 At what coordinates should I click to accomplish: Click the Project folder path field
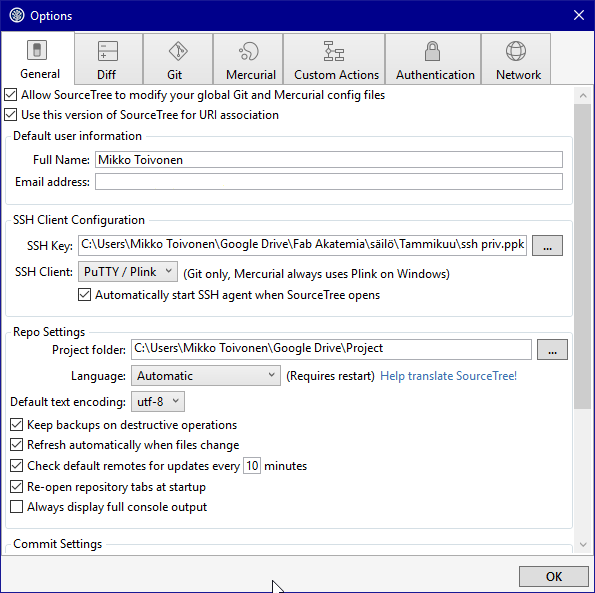pyautogui.click(x=331, y=349)
